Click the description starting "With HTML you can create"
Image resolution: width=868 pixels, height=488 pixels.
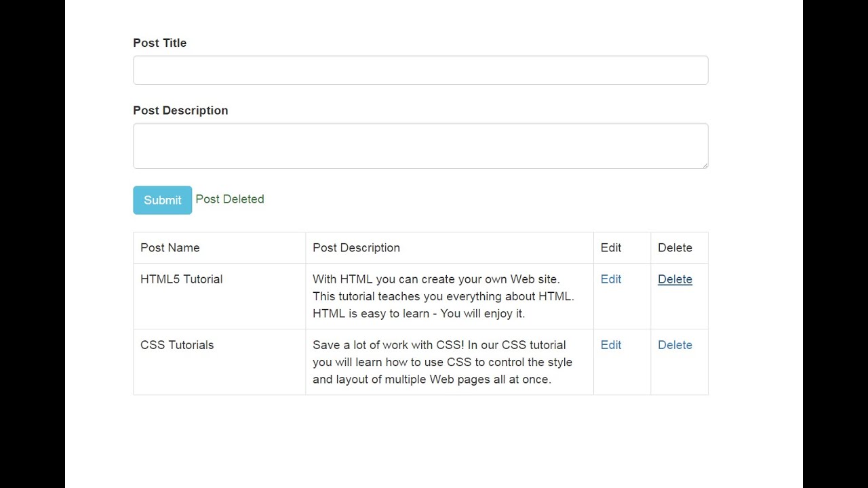pyautogui.click(x=436, y=279)
